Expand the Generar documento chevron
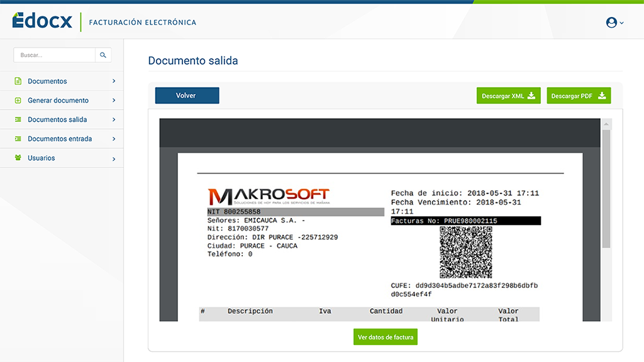 [x=114, y=100]
